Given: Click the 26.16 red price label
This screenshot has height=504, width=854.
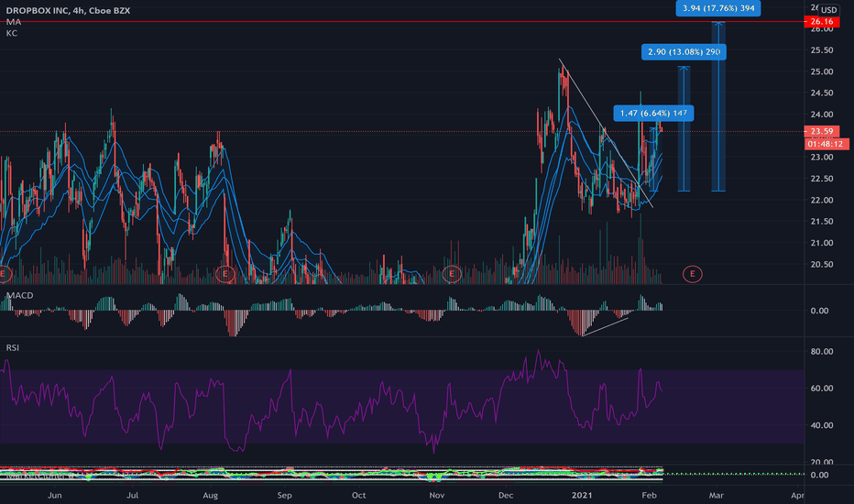Looking at the screenshot, I should pyautogui.click(x=821, y=22).
